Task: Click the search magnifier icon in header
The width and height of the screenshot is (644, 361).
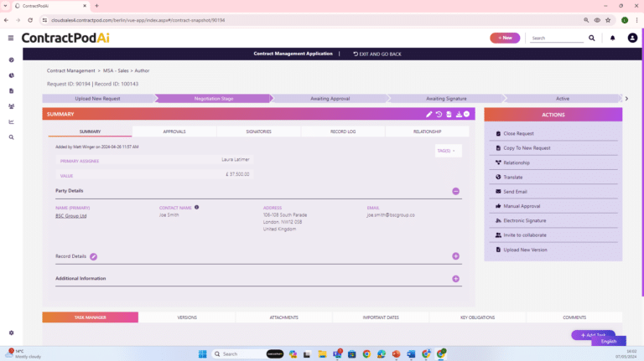Action: pyautogui.click(x=592, y=38)
